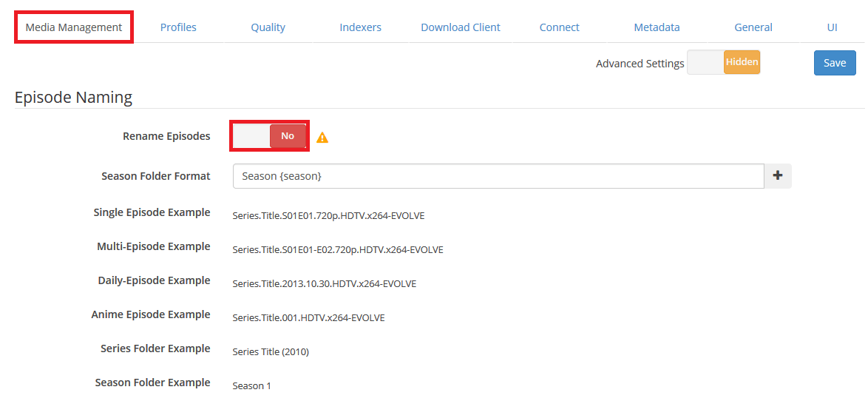This screenshot has height=401, width=868.
Task: Go to the Quality tab
Action: [268, 27]
